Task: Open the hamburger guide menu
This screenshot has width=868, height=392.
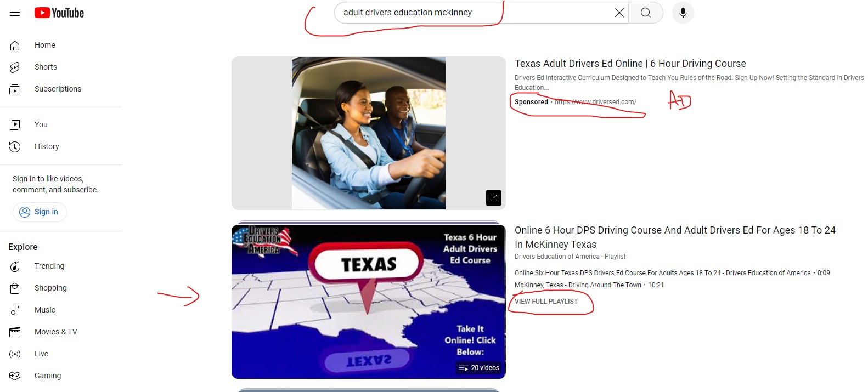Action: click(x=15, y=13)
